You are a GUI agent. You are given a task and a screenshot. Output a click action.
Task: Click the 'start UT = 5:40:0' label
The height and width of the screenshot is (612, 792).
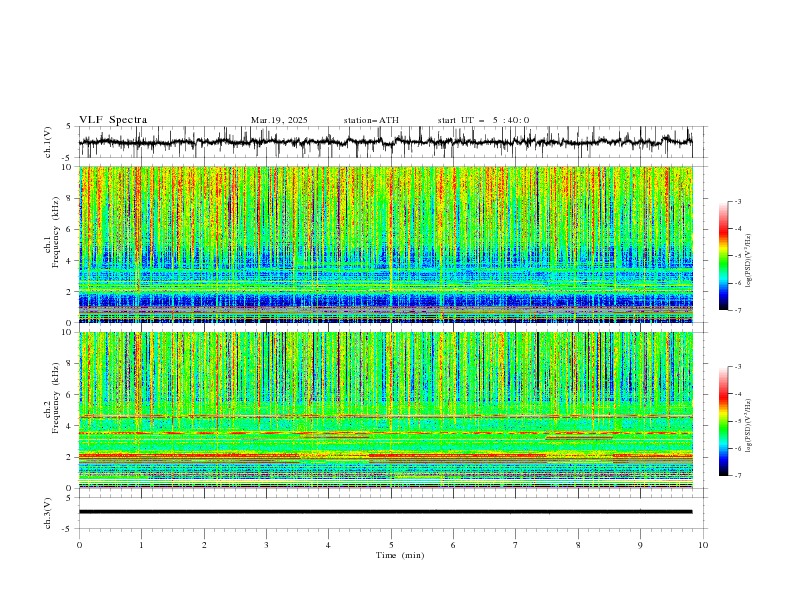point(483,120)
